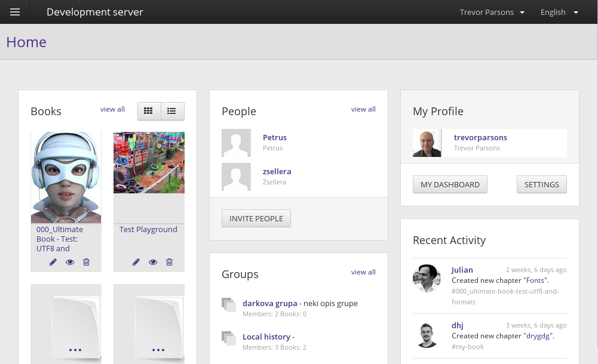
Task: Click the Development server title
Action: pyautogui.click(x=95, y=12)
